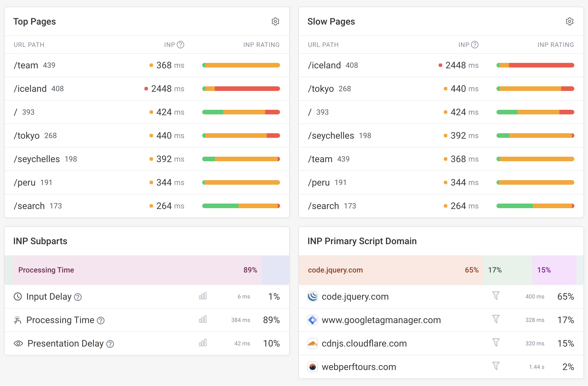
Task: Click INP rating bar for /search in Slow Pages
Action: [x=535, y=206]
